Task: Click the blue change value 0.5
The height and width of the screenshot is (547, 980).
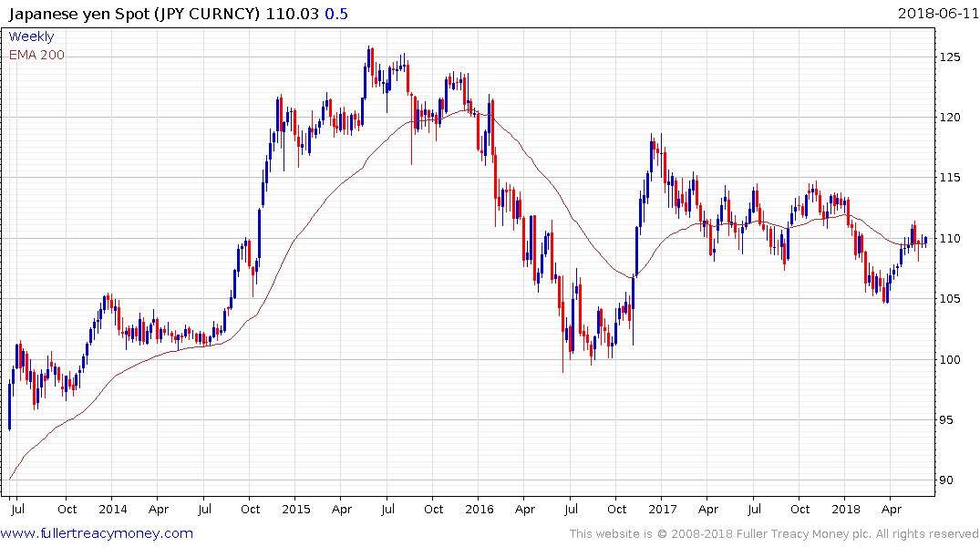Action: pyautogui.click(x=336, y=14)
